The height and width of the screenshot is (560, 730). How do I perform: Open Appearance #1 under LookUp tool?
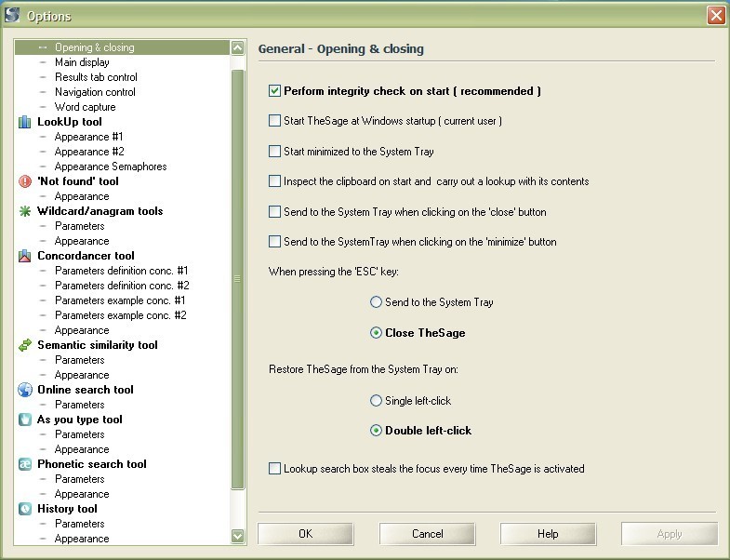tap(89, 137)
